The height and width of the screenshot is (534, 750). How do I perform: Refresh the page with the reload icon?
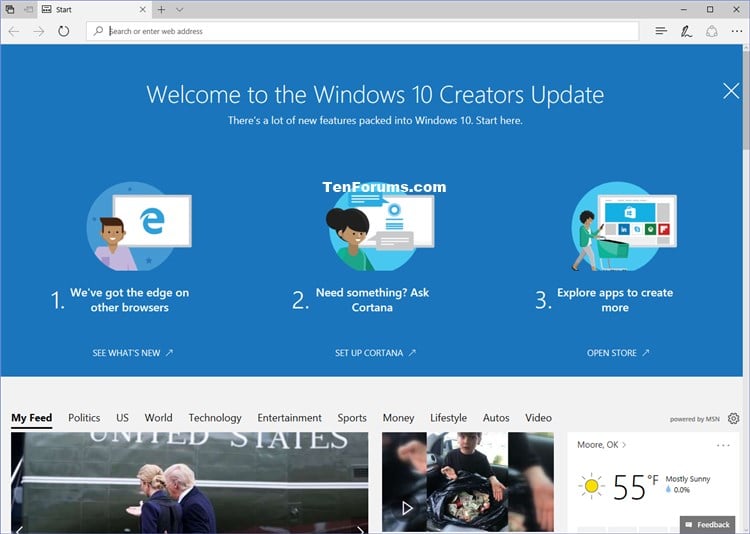64,32
